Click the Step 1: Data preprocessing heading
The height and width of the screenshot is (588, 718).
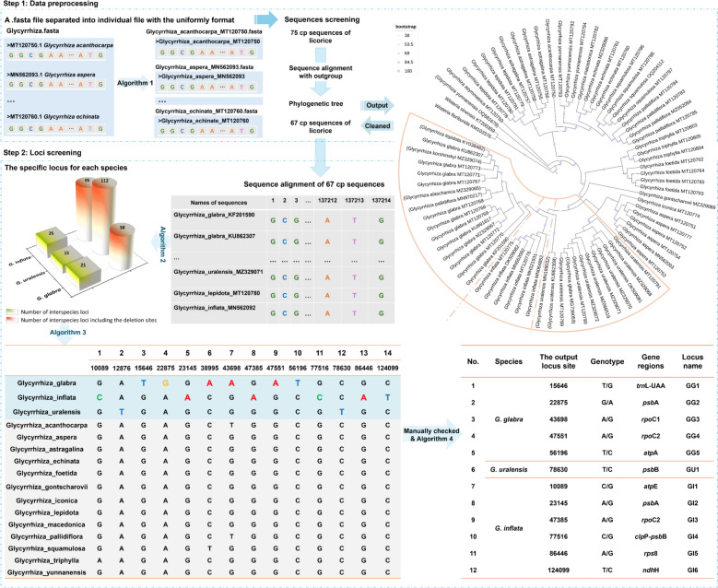[x=51, y=4]
